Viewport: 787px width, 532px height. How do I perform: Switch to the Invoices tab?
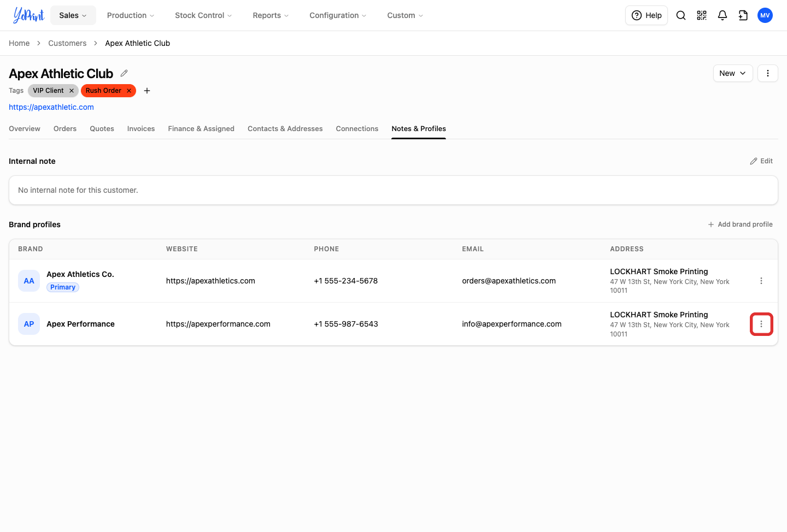pos(141,129)
